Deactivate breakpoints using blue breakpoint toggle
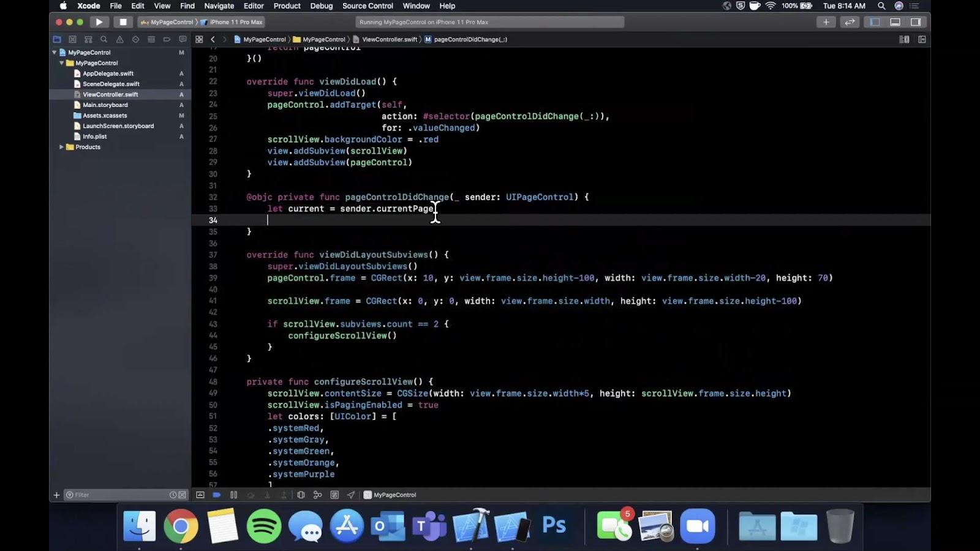The width and height of the screenshot is (980, 551). pos(216,495)
